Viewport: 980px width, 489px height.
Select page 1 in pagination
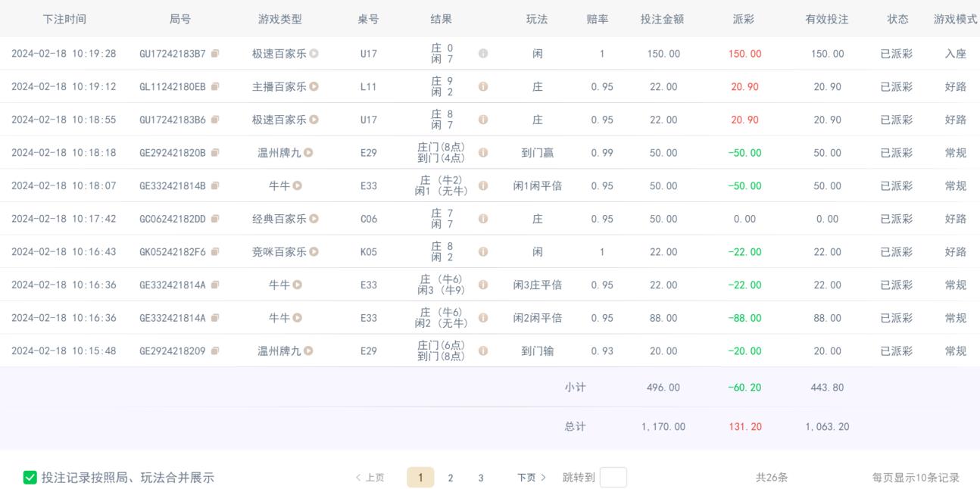pyautogui.click(x=420, y=478)
